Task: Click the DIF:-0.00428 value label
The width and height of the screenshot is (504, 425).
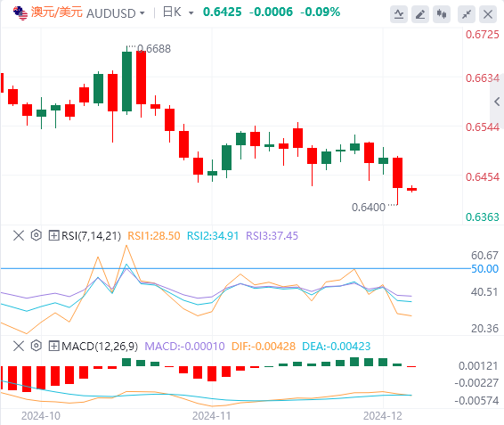Action: [x=264, y=347]
